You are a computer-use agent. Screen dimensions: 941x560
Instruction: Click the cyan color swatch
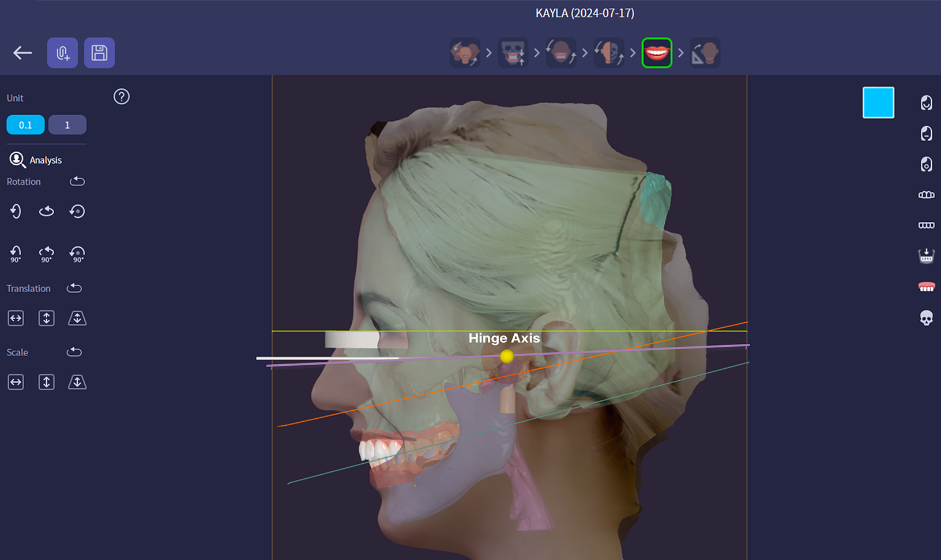coord(878,103)
